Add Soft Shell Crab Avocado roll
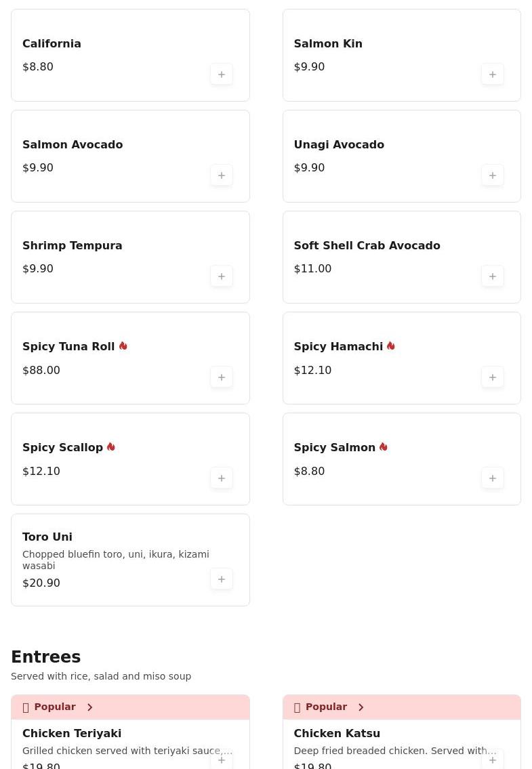The height and width of the screenshot is (769, 532). pyautogui.click(x=493, y=276)
